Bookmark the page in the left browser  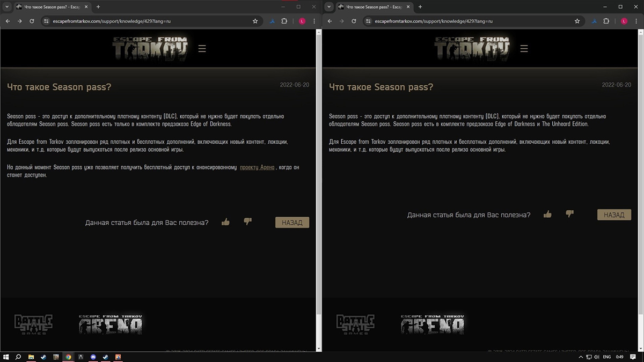click(x=255, y=21)
